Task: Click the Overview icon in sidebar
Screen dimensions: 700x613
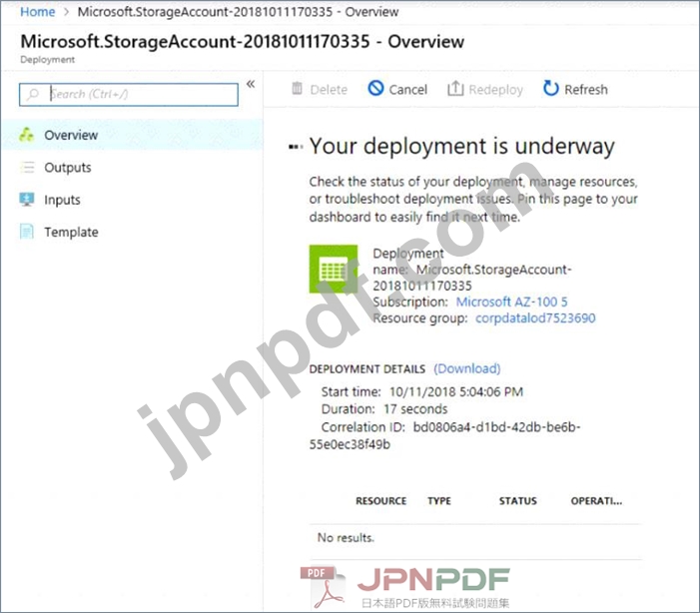Action: point(26,135)
